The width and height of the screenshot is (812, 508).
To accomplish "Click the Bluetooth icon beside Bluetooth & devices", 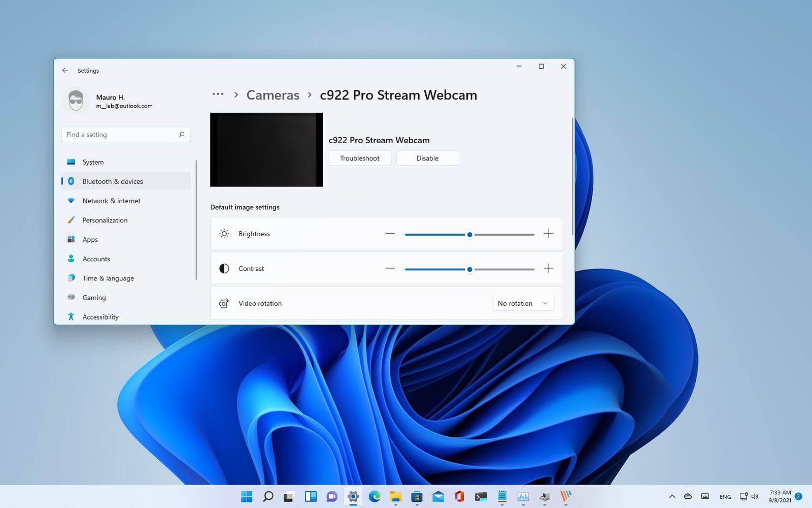I will [x=71, y=181].
